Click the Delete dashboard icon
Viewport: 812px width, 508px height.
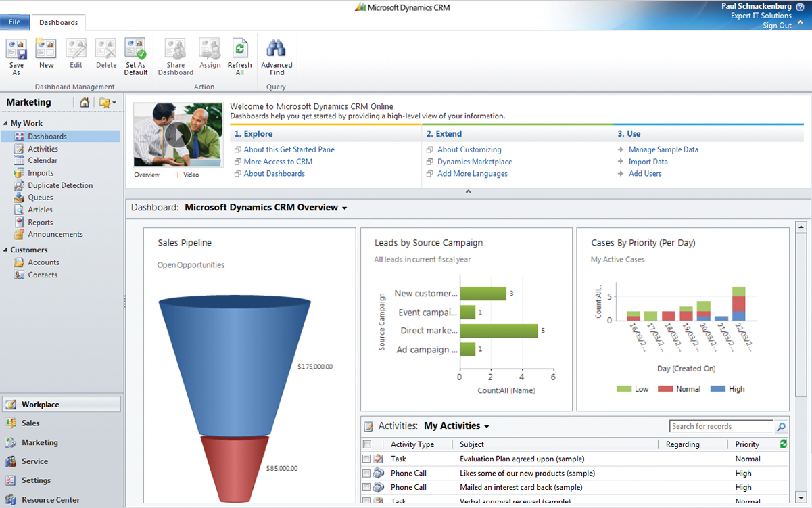pos(106,49)
